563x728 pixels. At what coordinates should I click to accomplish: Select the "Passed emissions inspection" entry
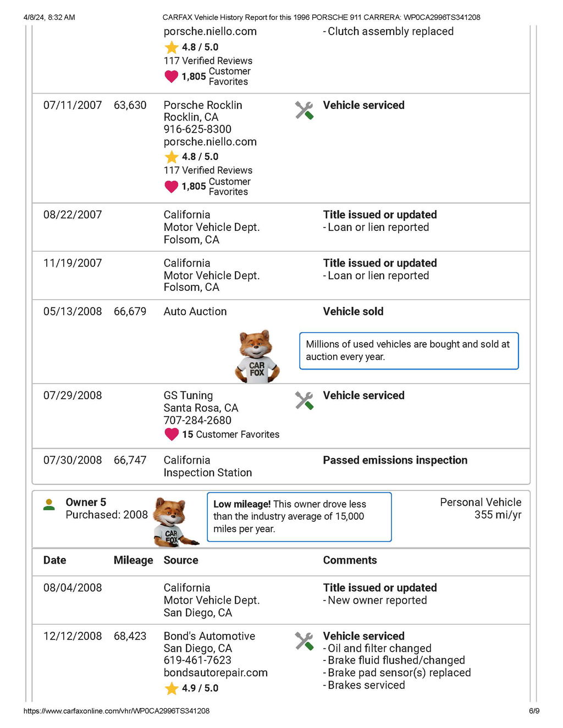(x=395, y=460)
